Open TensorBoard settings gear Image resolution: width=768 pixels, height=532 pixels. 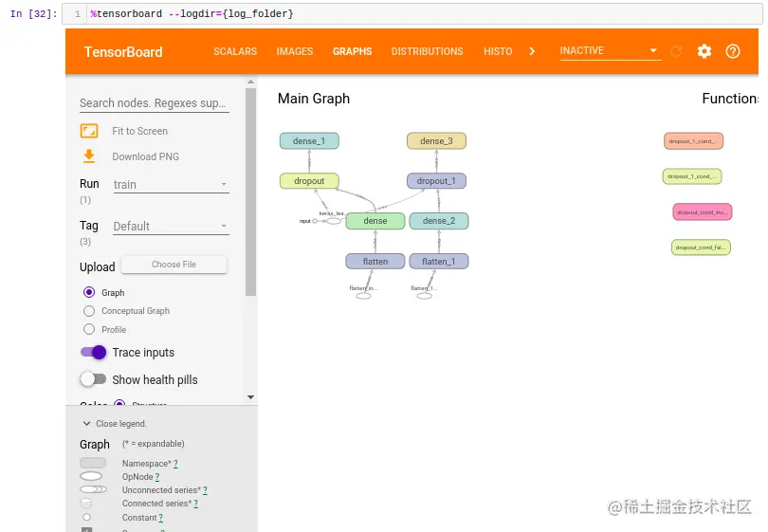coord(704,51)
